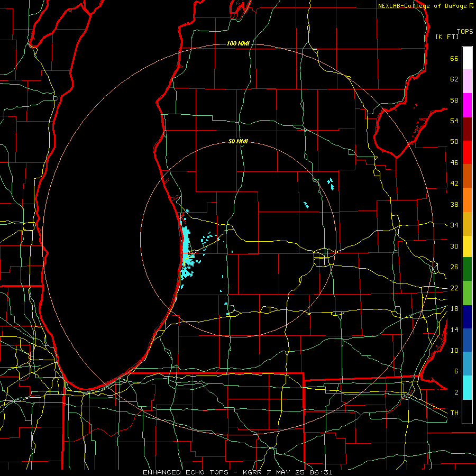Click the legend value 26
Image resolution: width=476 pixels, height=476 pixels.
(x=454, y=267)
